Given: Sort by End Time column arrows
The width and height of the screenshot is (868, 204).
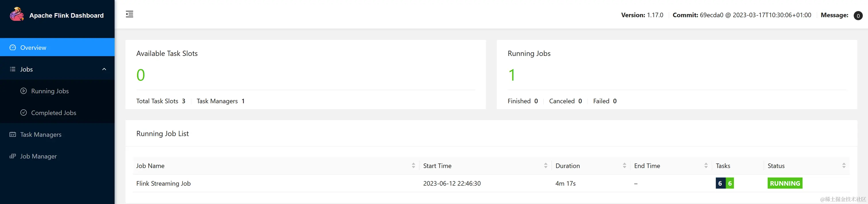Looking at the screenshot, I should click(x=706, y=166).
